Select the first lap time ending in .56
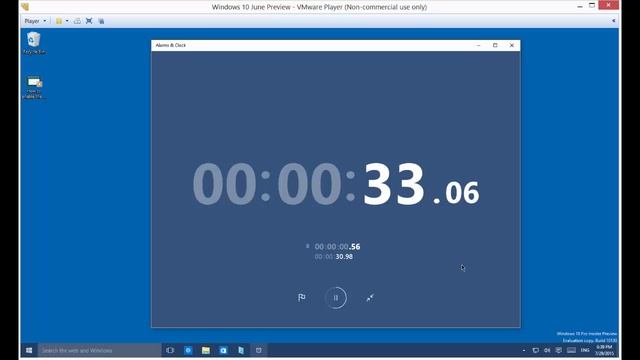This screenshot has width=640, height=360. point(337,247)
